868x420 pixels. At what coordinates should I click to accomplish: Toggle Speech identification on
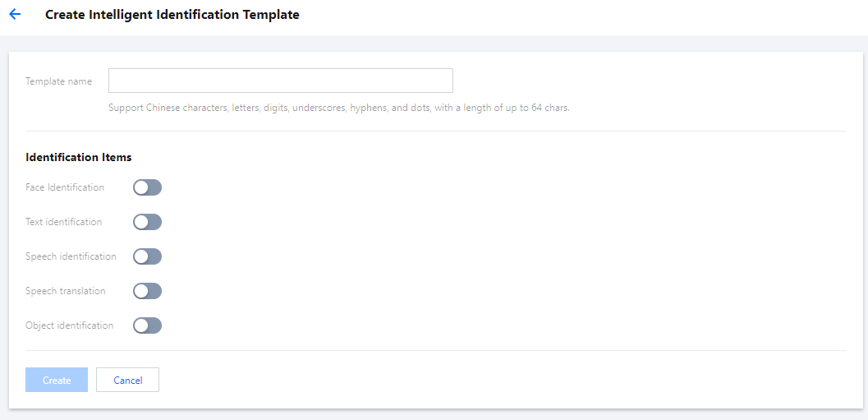(x=148, y=256)
